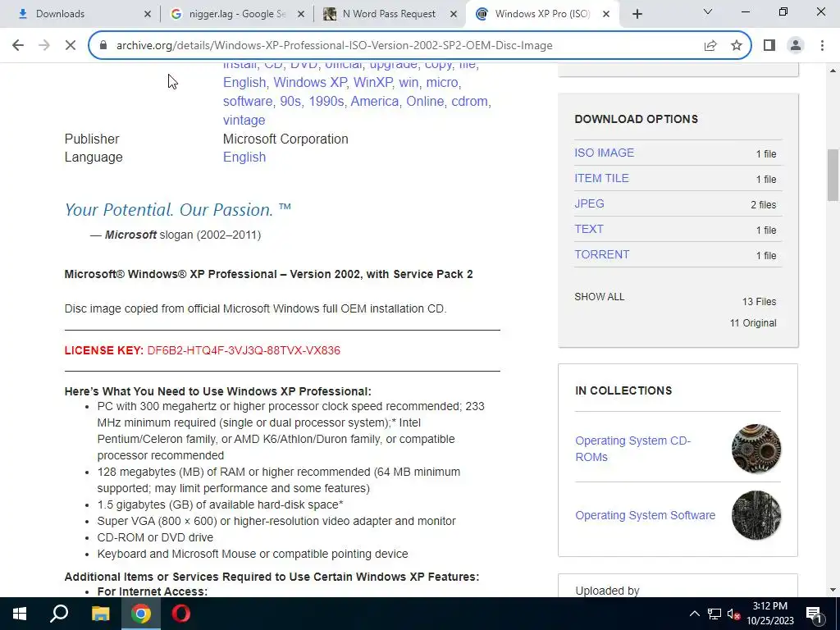840x630 pixels.
Task: Open Chrome's three-dot menu
Action: [822, 46]
